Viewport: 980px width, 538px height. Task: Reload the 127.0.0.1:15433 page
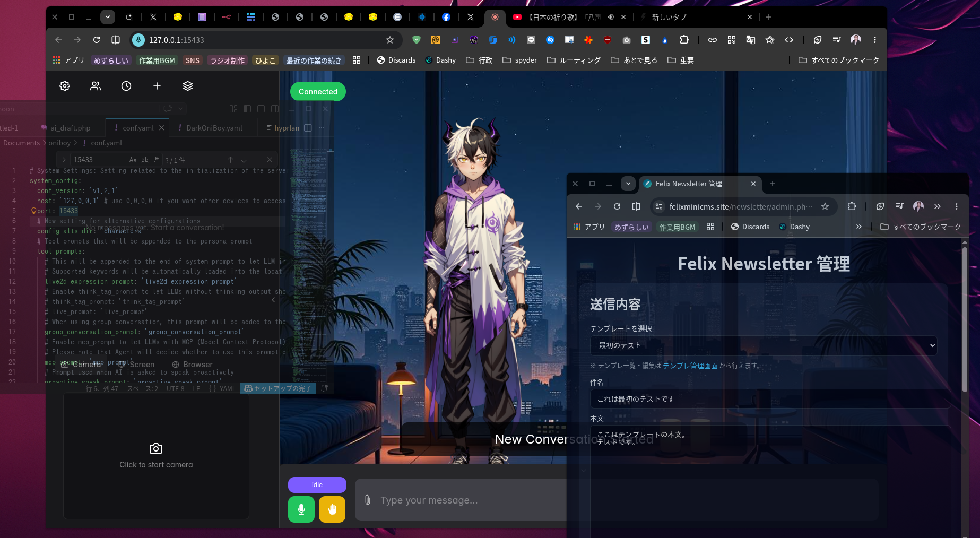[x=97, y=40]
